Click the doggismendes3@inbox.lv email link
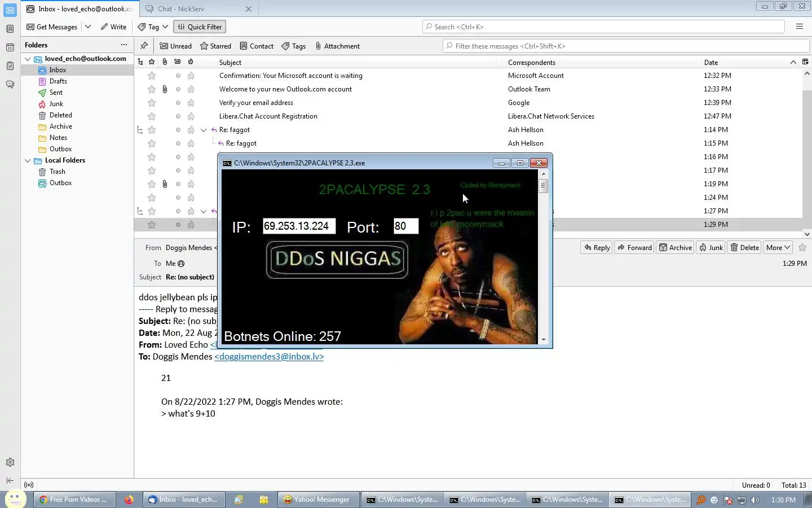The image size is (812, 508). 269,357
